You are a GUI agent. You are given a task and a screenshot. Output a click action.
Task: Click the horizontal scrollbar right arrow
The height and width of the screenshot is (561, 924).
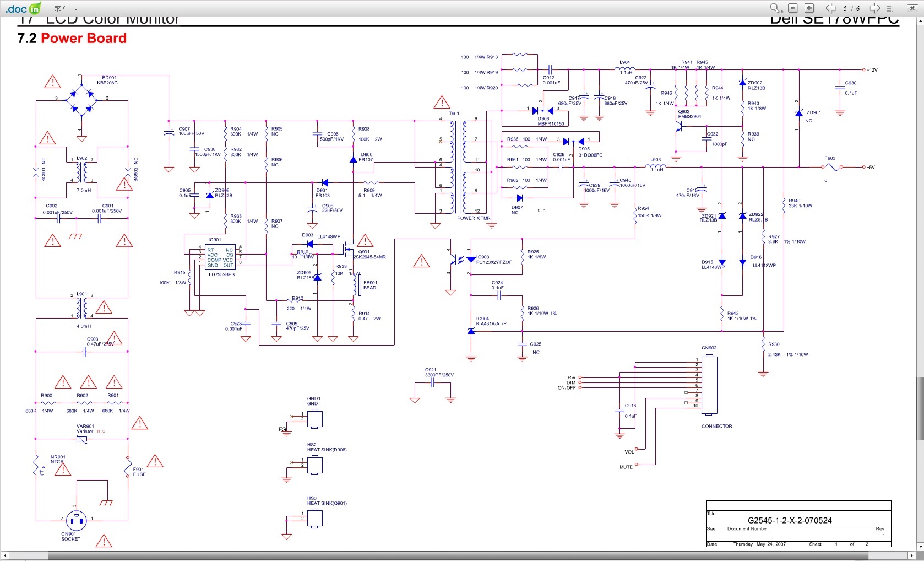point(911,556)
